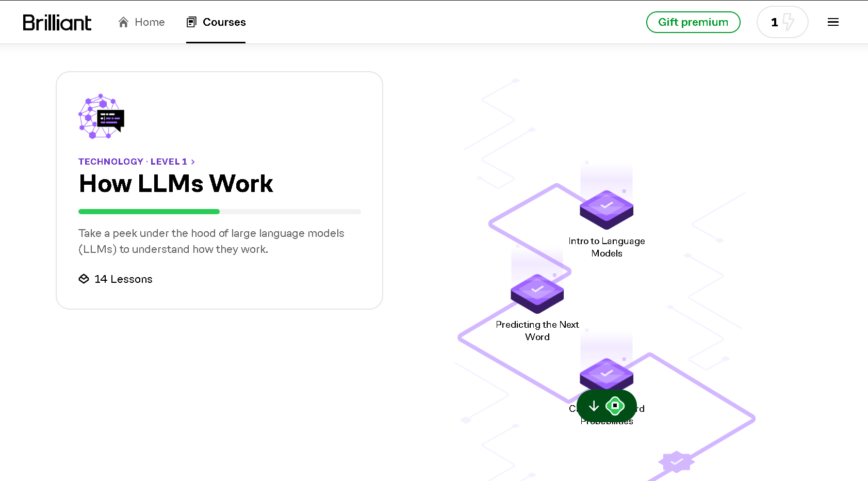Jump down to current lesson button
Viewport: 868px width, 481px height.
click(x=607, y=406)
